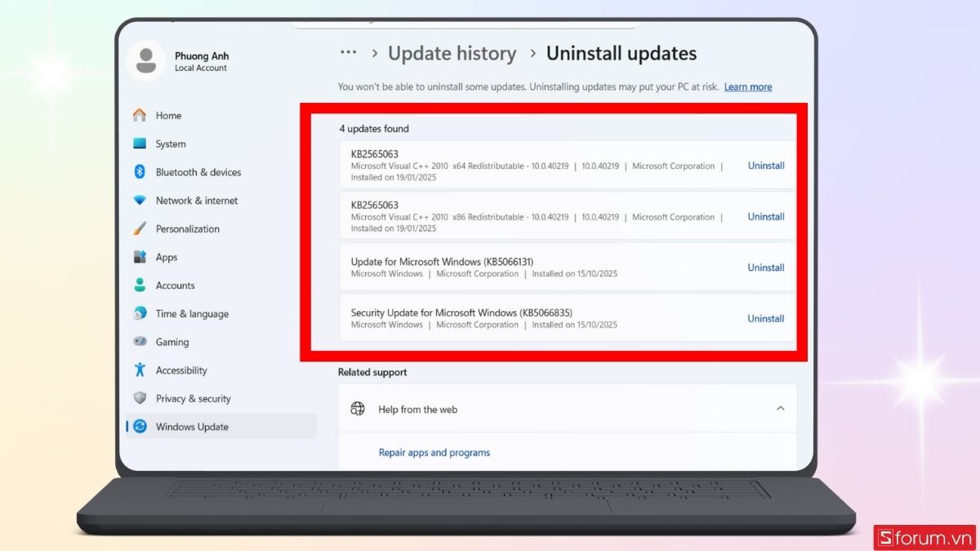Click the Bluetooth icon in sidebar

140,172
